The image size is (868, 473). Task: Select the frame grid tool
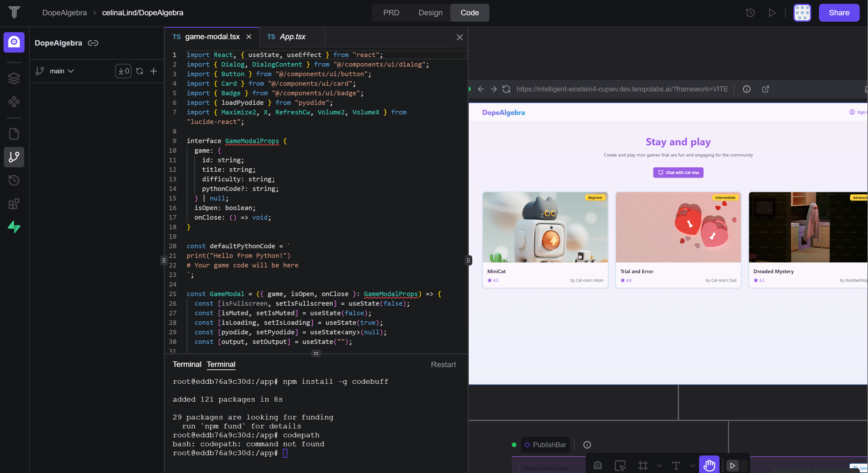[643, 466]
